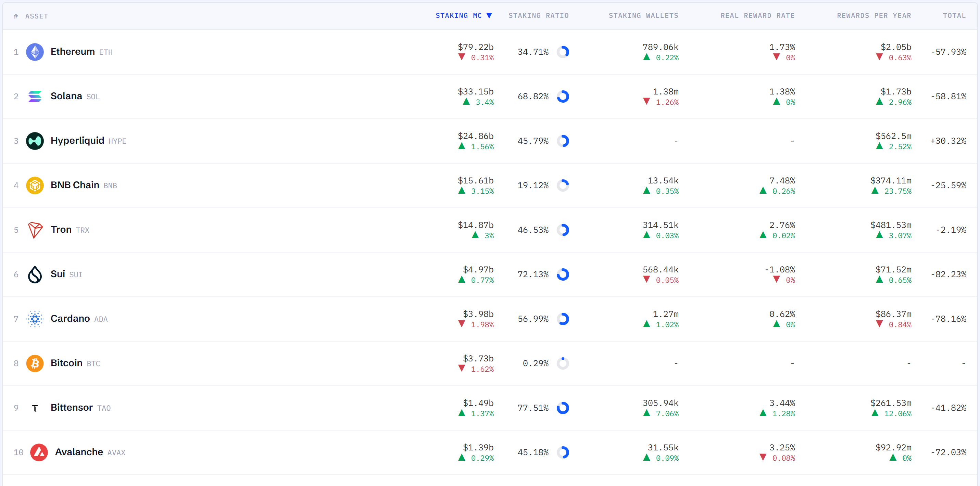The height and width of the screenshot is (486, 980).
Task: Click Sui's staking ratio donut icon
Action: coord(563,274)
